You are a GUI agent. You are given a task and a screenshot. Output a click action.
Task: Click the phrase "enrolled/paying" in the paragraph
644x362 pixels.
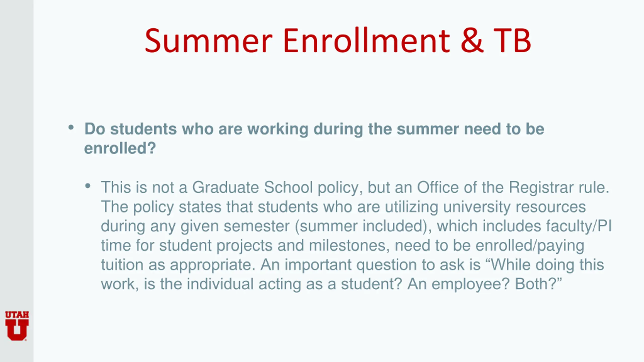[530, 246]
